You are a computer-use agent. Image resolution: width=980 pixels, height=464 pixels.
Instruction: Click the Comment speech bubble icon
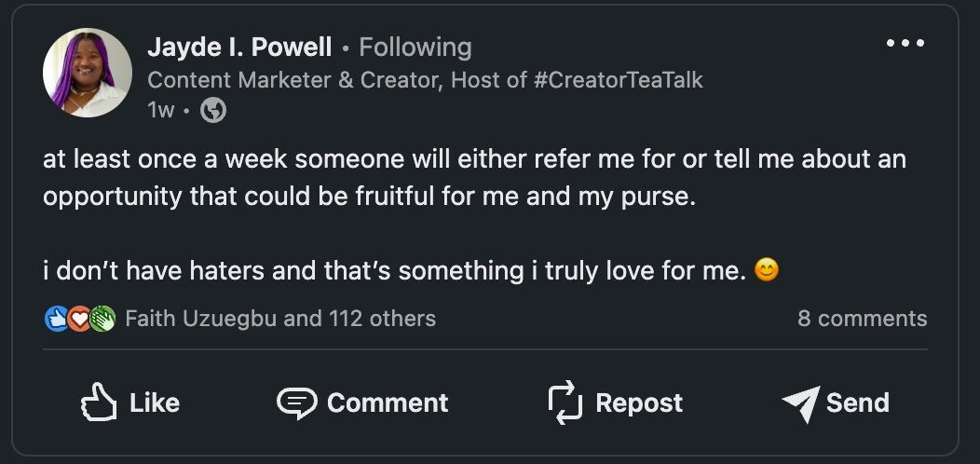pyautogui.click(x=296, y=403)
